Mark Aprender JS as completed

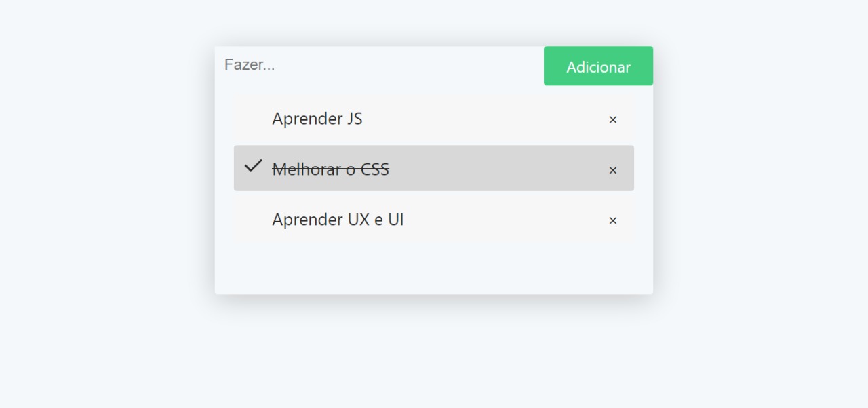(434, 118)
